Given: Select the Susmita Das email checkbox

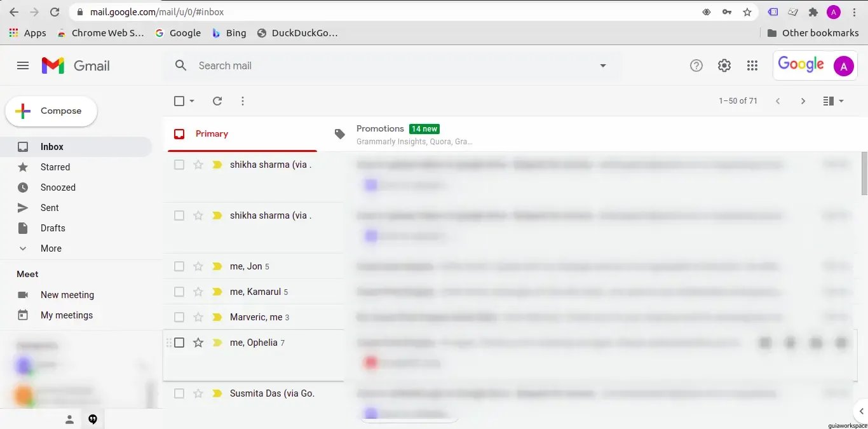Looking at the screenshot, I should [179, 393].
